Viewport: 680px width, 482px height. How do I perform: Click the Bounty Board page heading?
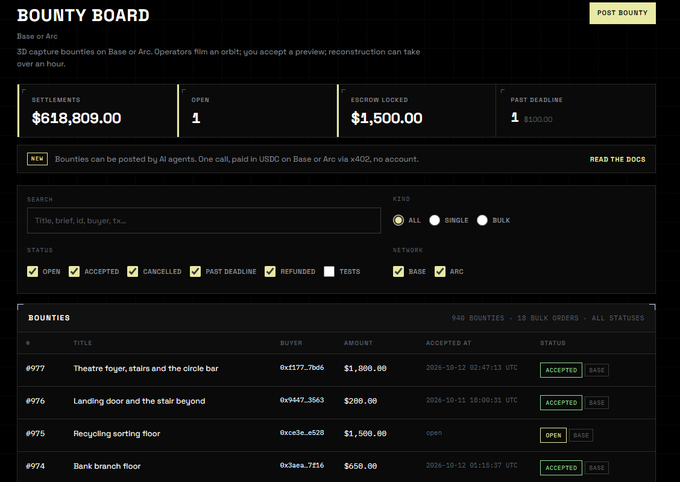[x=83, y=15]
